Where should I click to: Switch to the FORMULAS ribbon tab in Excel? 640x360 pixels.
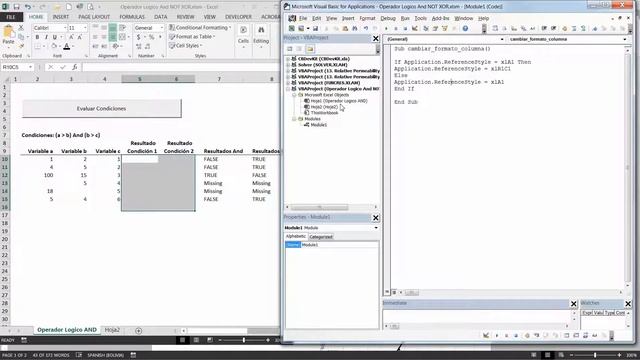click(x=132, y=17)
